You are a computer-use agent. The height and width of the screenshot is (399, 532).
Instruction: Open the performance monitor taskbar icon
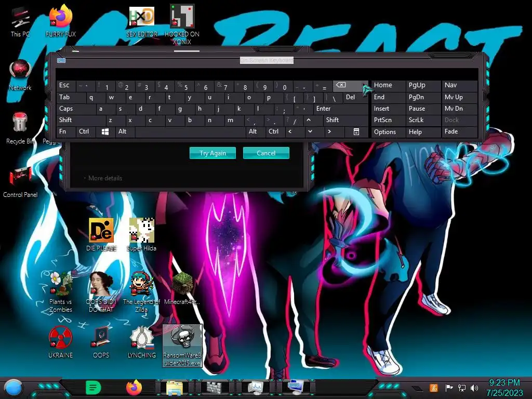[255, 388]
